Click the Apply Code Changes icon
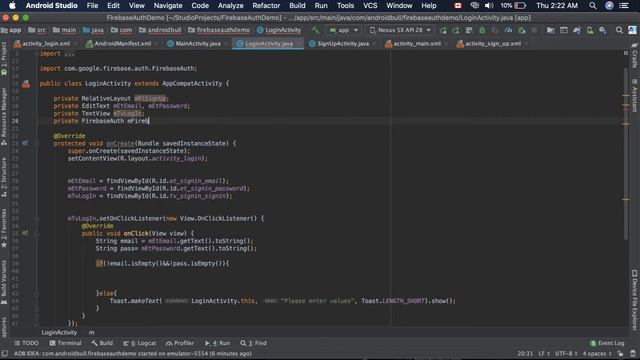This screenshot has width=640, height=360. coord(469,30)
